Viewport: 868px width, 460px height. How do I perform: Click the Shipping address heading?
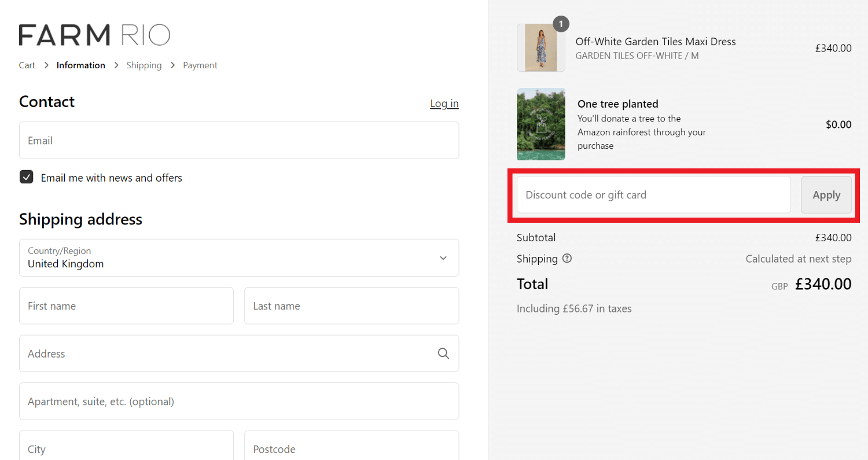click(x=80, y=219)
